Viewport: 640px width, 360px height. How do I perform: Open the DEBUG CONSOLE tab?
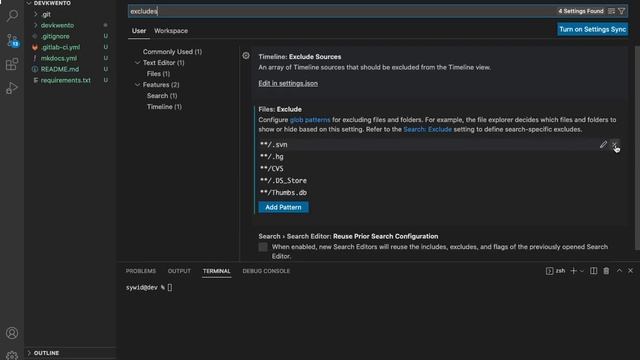(x=266, y=271)
